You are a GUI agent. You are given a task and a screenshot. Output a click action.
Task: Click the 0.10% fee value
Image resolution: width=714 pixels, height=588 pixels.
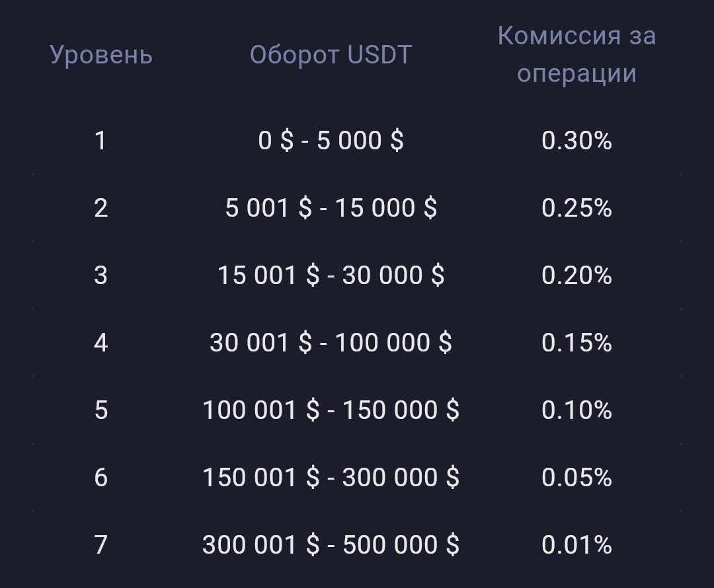click(x=576, y=410)
